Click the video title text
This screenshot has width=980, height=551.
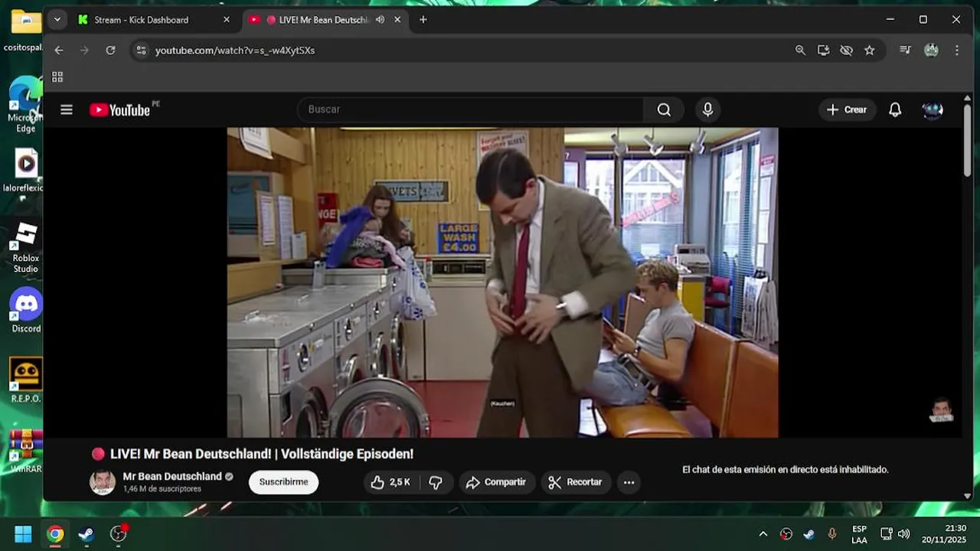262,454
